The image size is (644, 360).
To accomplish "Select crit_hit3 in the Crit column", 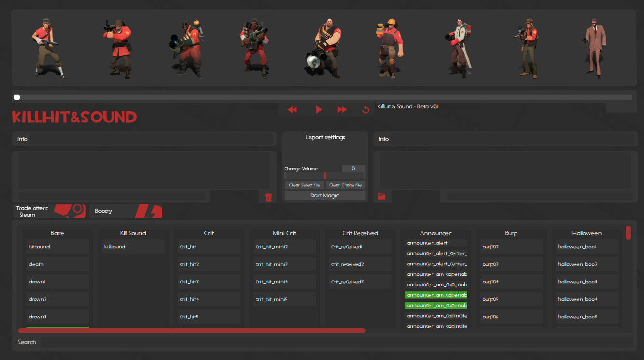I will [209, 281].
